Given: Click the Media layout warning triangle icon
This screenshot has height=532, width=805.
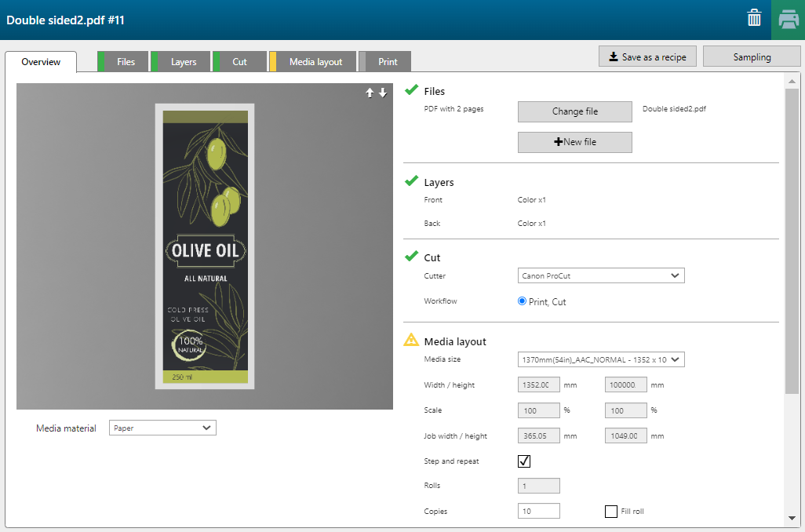Looking at the screenshot, I should [411, 341].
